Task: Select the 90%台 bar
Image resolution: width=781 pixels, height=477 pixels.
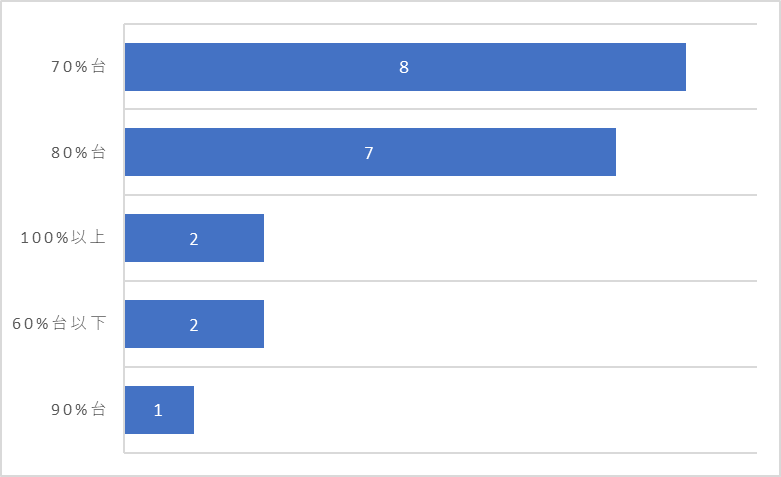Action: (x=159, y=410)
